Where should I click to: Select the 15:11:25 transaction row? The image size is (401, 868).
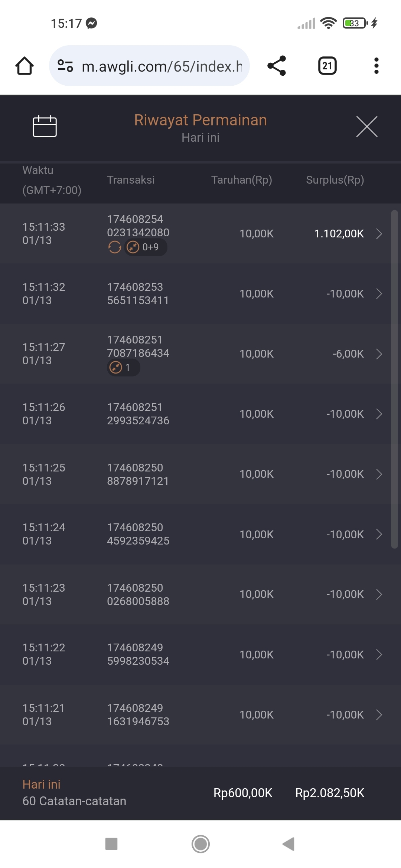tap(193, 474)
